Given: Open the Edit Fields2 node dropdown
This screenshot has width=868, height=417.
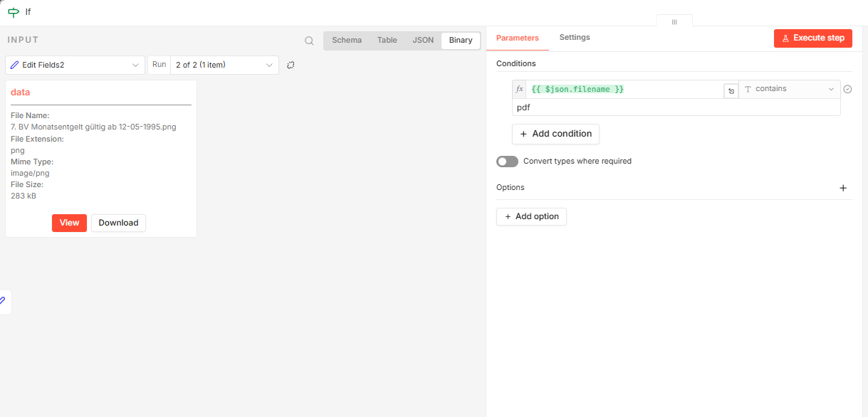Looking at the screenshot, I should pos(75,65).
